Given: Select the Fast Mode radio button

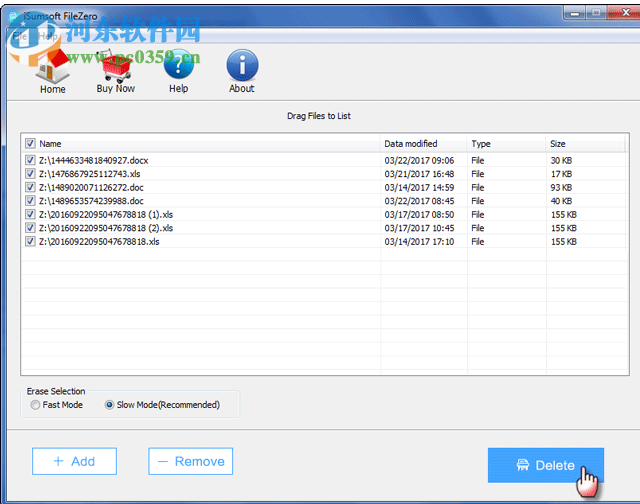Looking at the screenshot, I should [35, 405].
